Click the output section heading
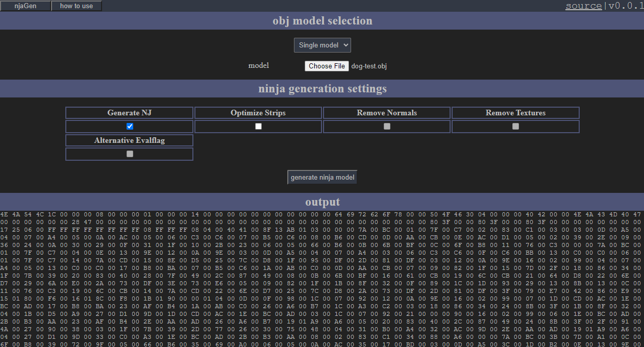The height and width of the screenshot is (347, 644). point(322,202)
